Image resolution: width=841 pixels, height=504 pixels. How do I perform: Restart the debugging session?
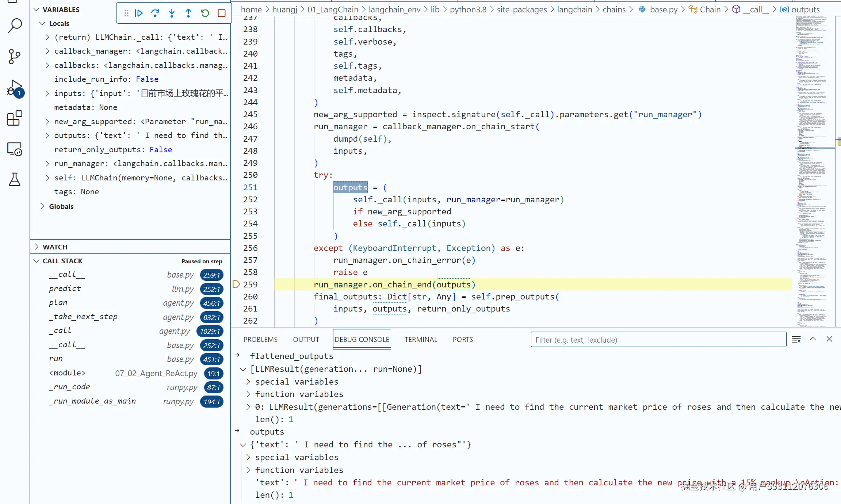(x=205, y=13)
